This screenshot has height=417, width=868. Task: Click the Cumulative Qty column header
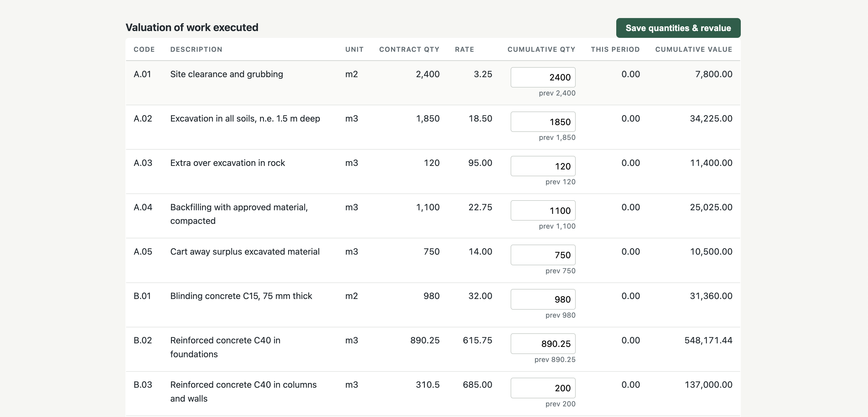541,49
